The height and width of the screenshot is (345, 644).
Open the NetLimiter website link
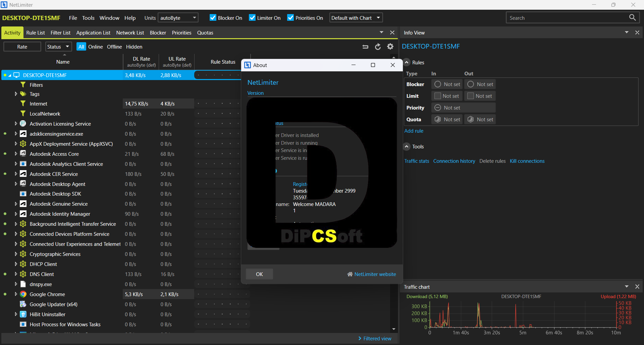click(x=372, y=274)
